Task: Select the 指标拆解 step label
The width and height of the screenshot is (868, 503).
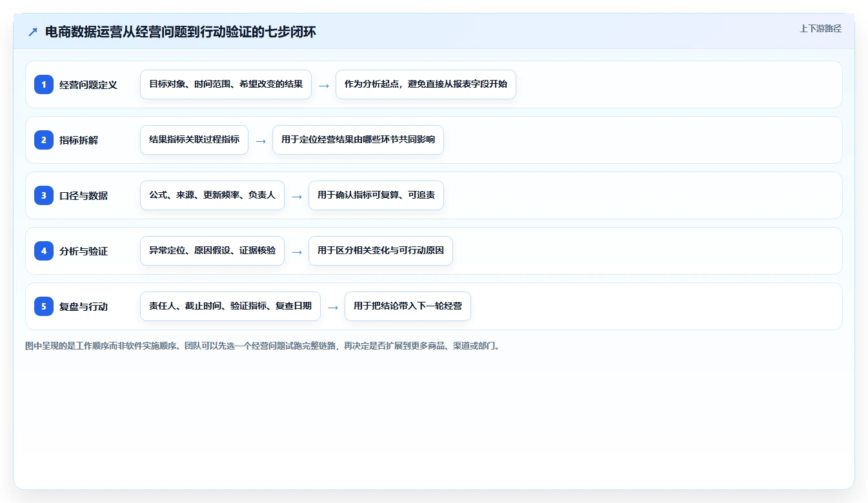Action: coord(79,140)
